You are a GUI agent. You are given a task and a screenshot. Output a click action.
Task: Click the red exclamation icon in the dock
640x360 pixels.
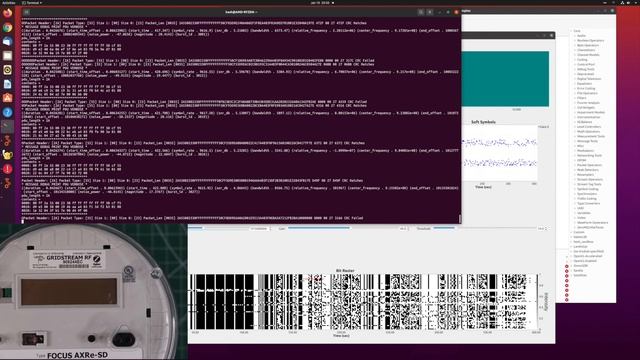(x=7, y=169)
